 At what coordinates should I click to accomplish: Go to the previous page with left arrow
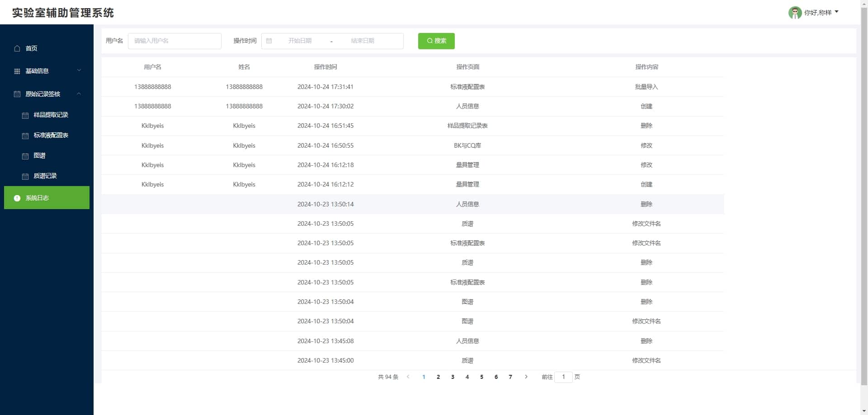[x=408, y=377]
